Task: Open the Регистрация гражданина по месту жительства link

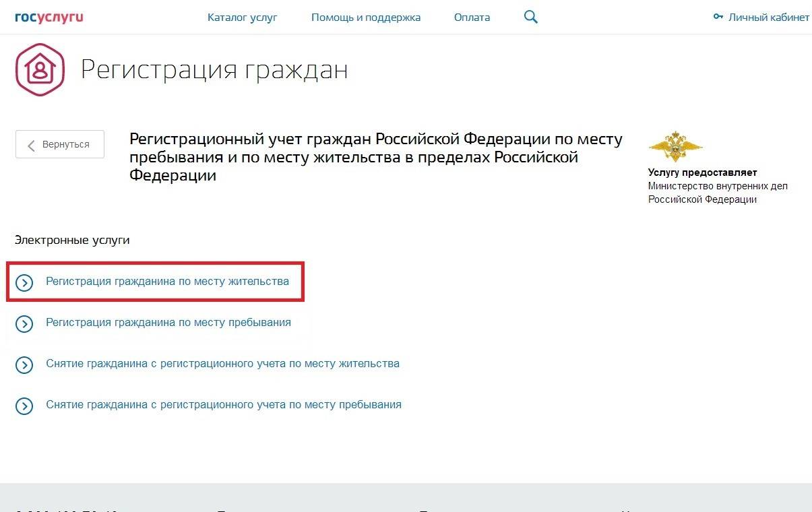Action: point(167,281)
